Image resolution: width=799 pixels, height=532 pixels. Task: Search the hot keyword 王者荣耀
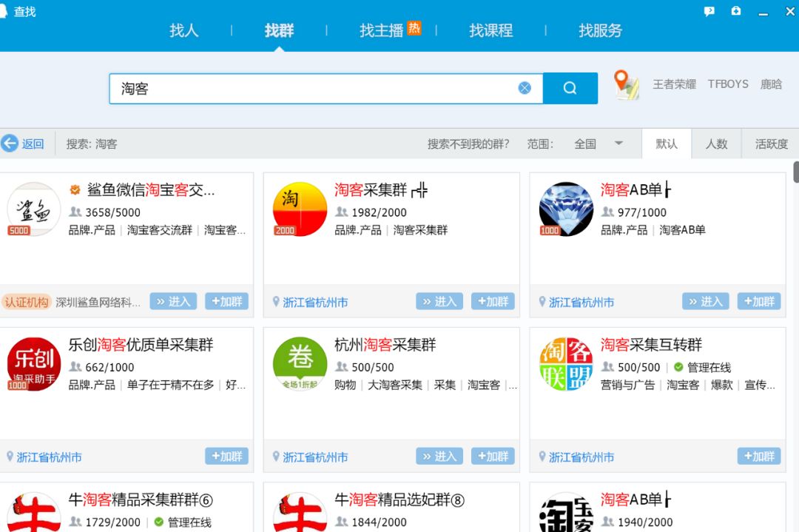[x=675, y=84]
